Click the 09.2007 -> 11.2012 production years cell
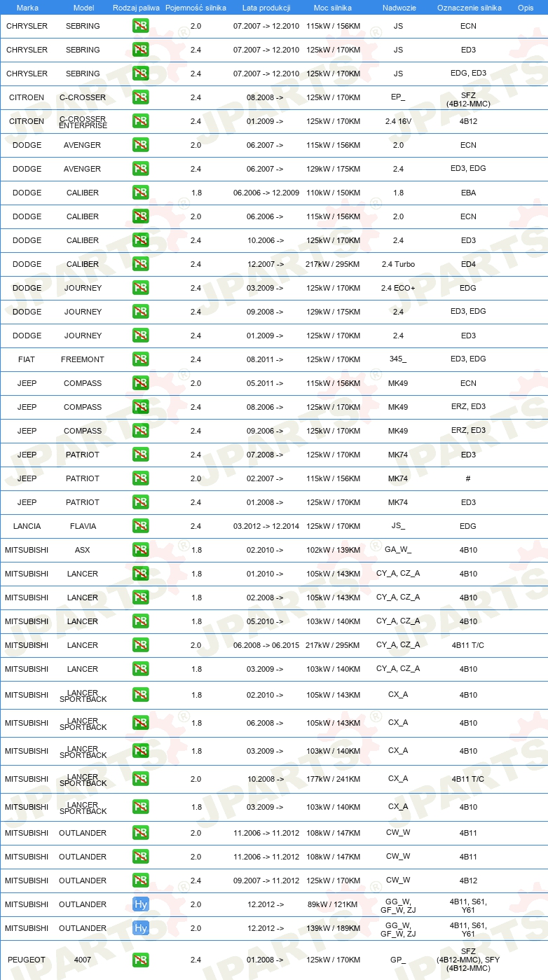548x980 pixels. [x=266, y=881]
